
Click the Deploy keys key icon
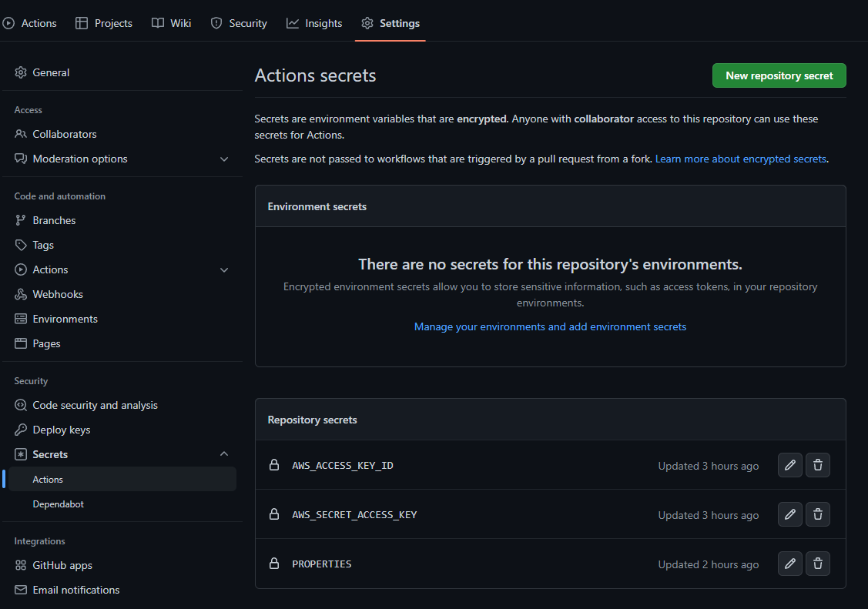pyautogui.click(x=21, y=430)
